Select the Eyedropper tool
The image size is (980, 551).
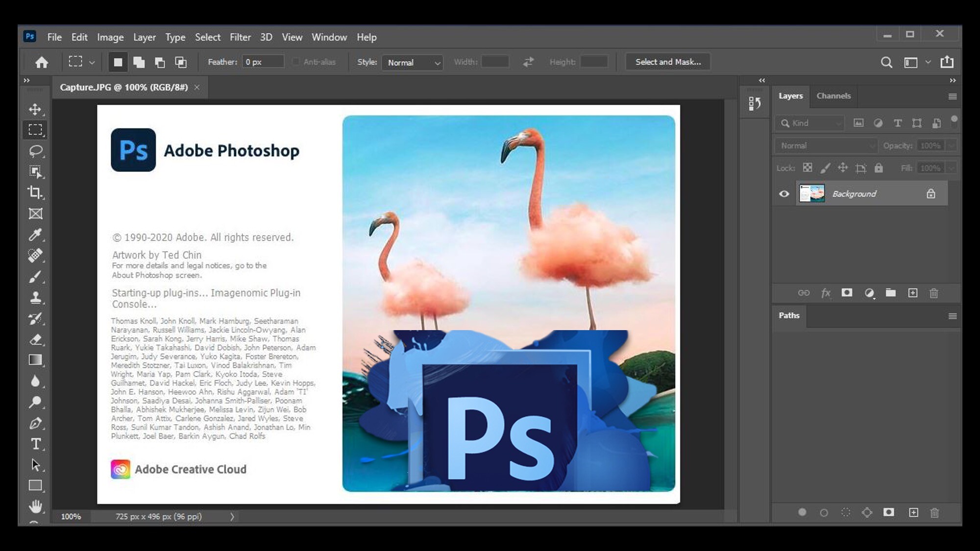36,234
